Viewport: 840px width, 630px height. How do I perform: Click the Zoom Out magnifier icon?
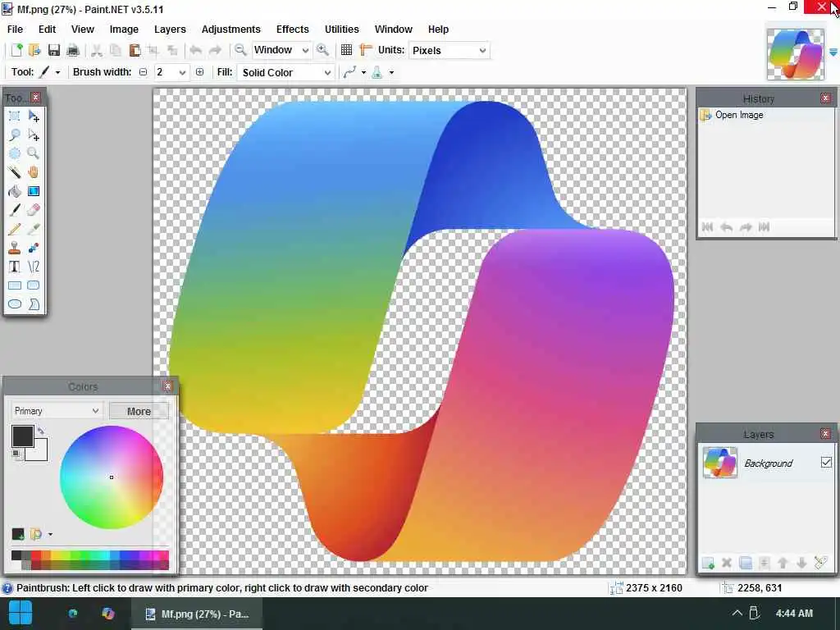click(x=240, y=50)
